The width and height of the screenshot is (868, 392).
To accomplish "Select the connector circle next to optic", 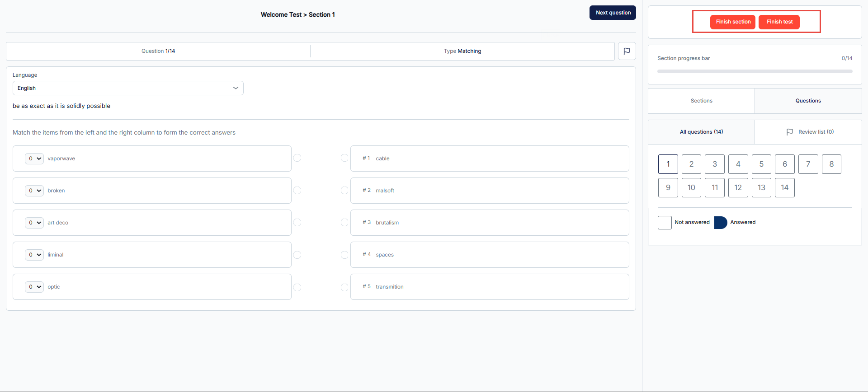I will tap(297, 287).
